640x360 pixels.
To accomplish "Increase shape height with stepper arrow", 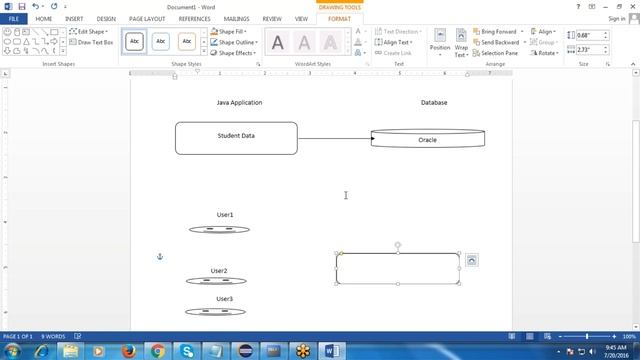I will point(606,33).
